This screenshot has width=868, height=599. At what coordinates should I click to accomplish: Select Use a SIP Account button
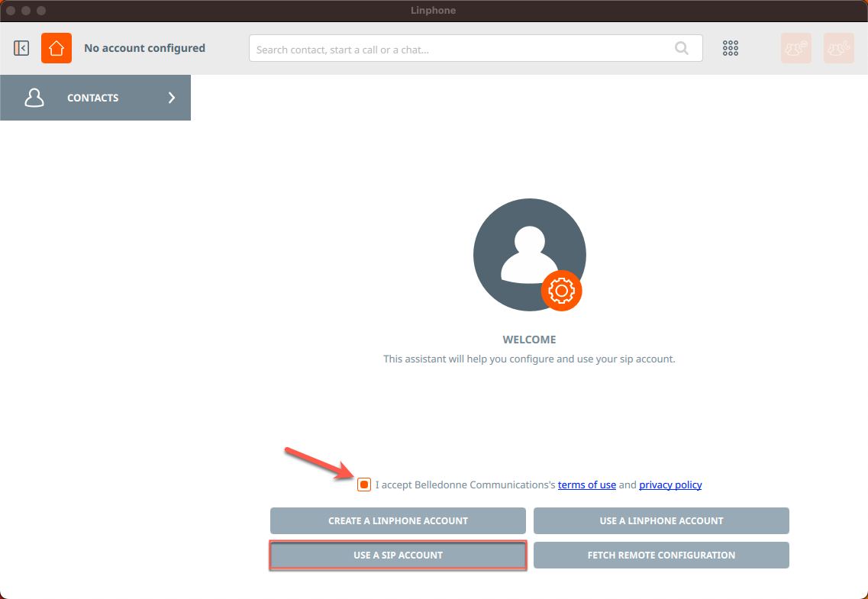(398, 555)
